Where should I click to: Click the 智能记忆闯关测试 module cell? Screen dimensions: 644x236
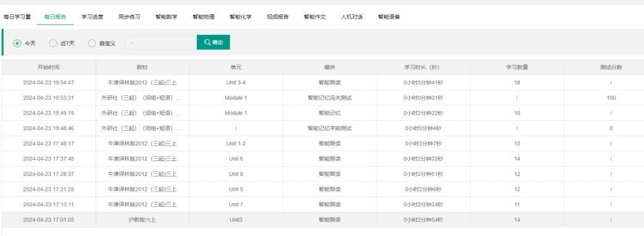[x=329, y=98]
